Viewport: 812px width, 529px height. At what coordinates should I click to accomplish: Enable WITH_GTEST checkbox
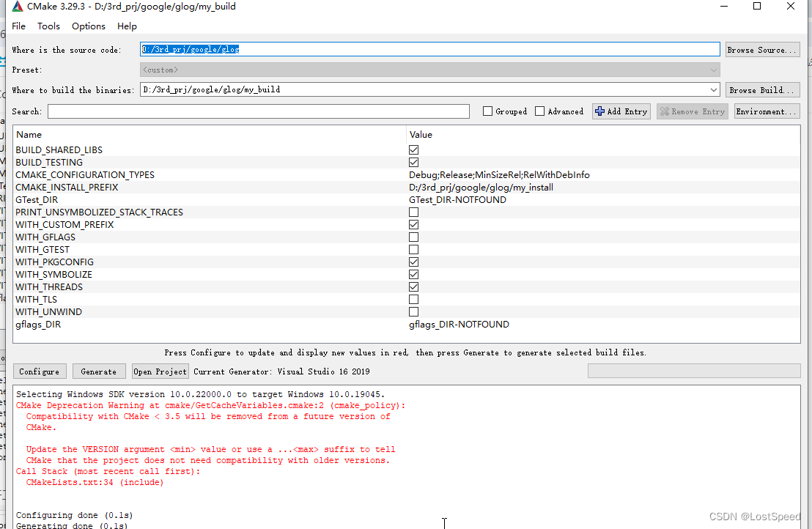413,250
